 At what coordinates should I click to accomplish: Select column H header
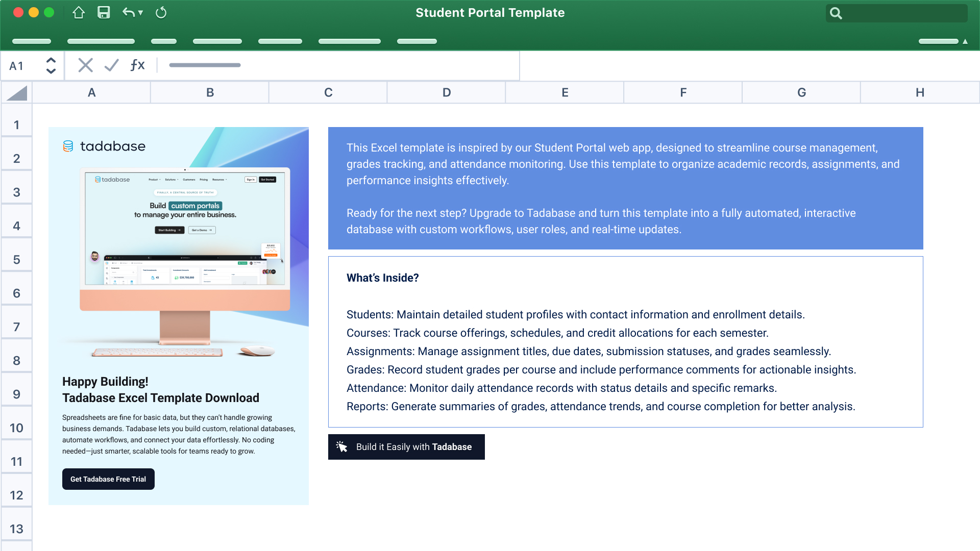point(920,93)
